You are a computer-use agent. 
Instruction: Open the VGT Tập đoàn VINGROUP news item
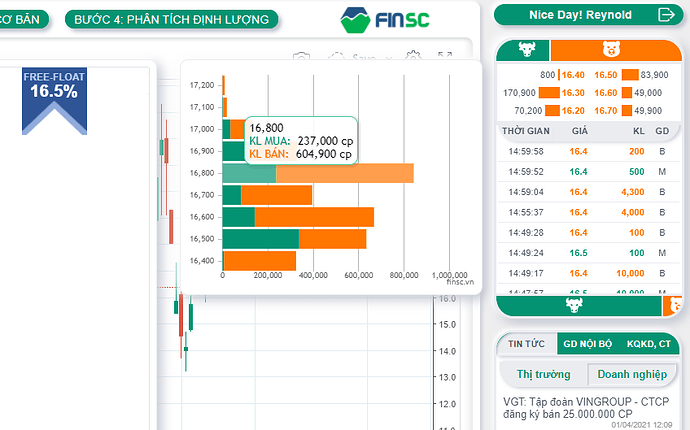tap(586, 408)
